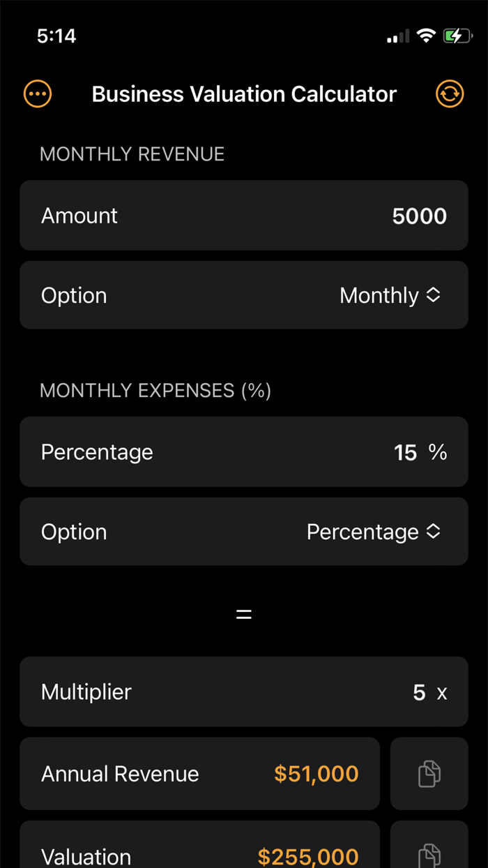Tap the Percentage value field showing 15
The height and width of the screenshot is (868, 488).
tap(406, 451)
